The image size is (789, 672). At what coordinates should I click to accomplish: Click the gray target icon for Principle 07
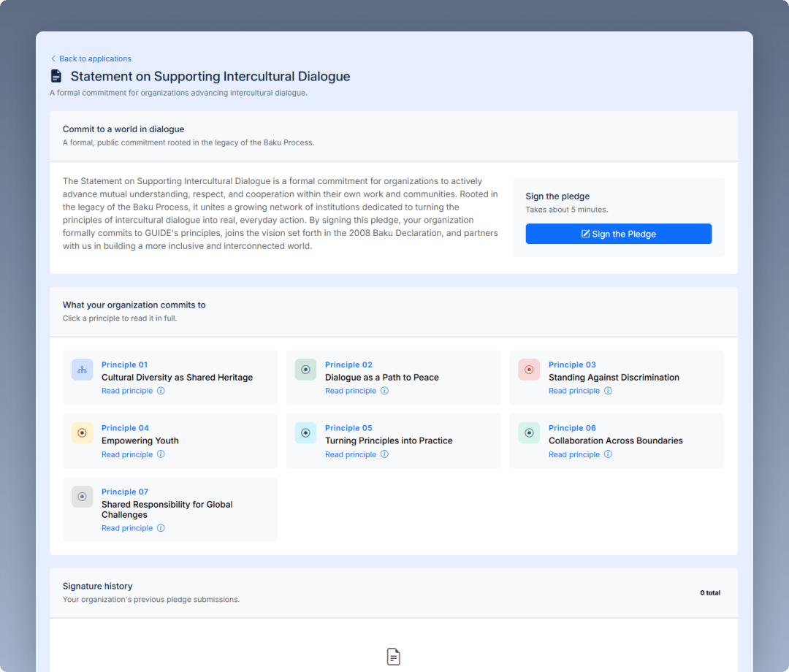point(82,497)
